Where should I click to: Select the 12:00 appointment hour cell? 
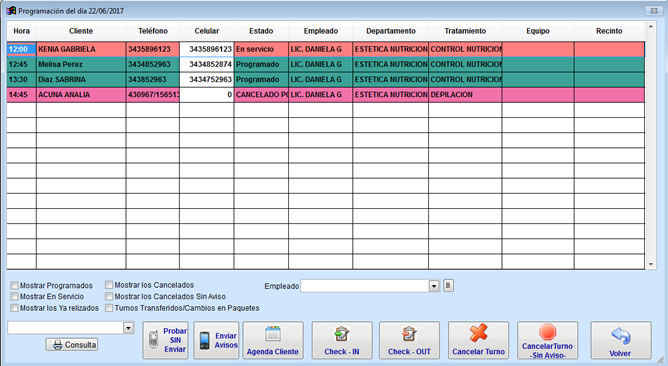pos(21,49)
